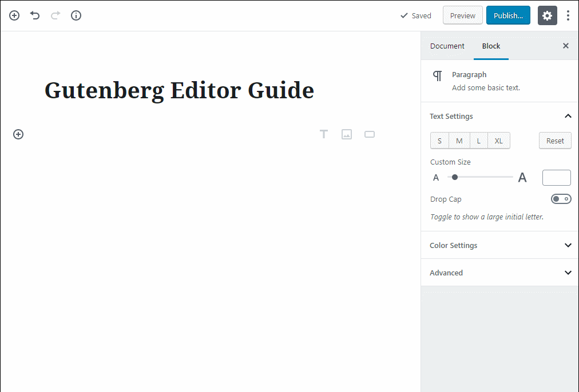579x392 pixels.
Task: Open the more options vertical dots menu
Action: point(568,15)
